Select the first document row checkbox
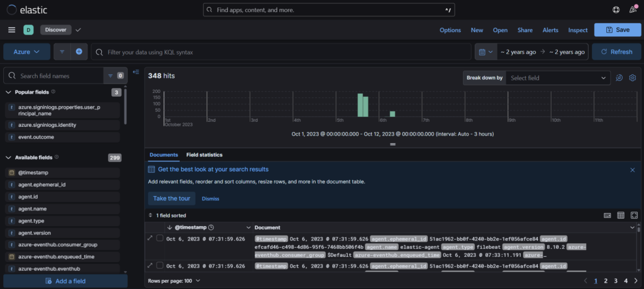This screenshot has width=644, height=289. tap(160, 239)
